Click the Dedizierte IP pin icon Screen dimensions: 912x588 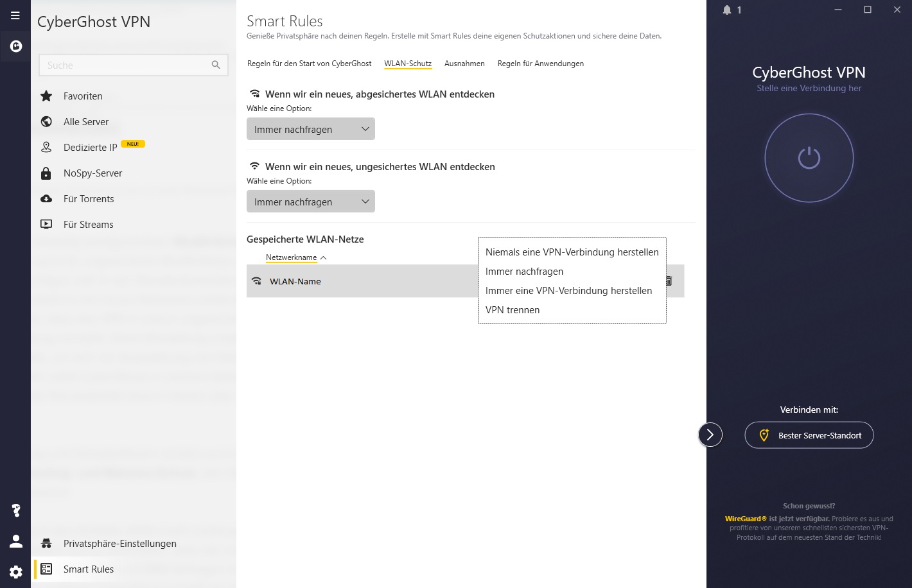pos(46,148)
